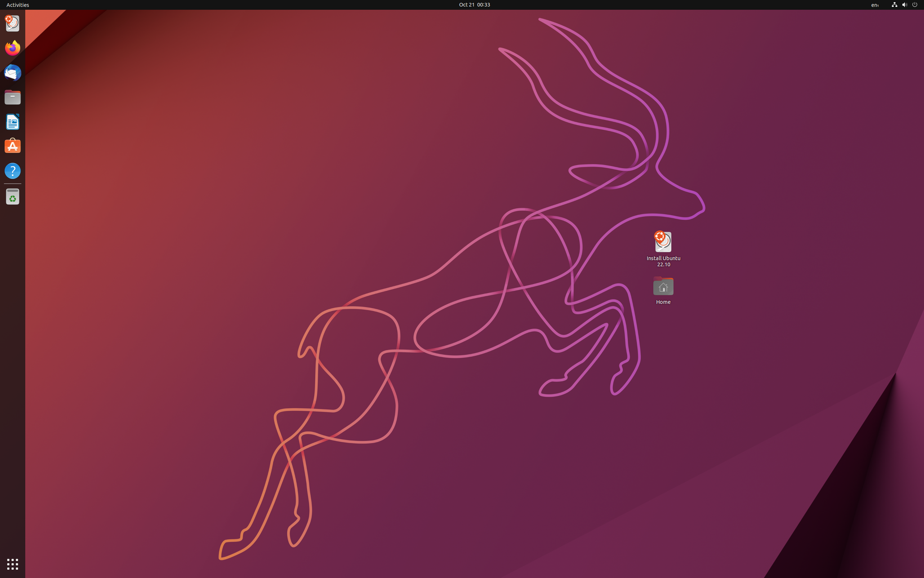Open the Help icon in the dock

point(12,171)
